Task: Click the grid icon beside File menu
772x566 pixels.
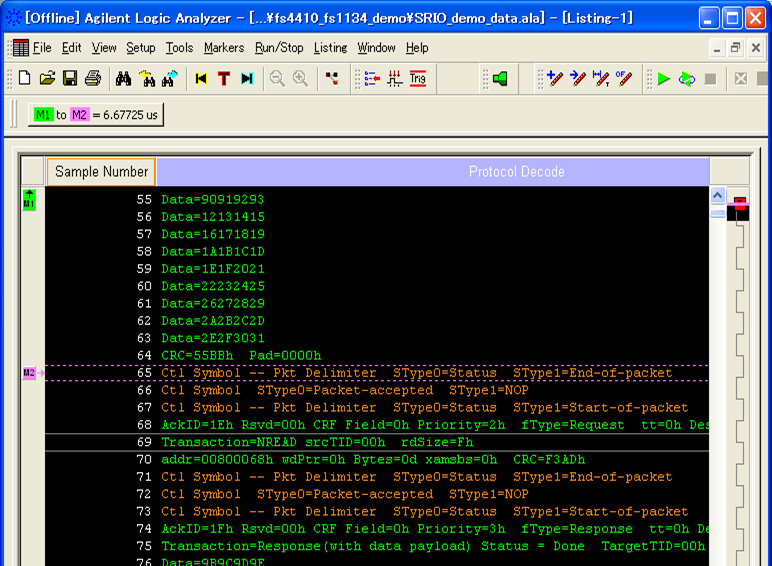Action: point(21,48)
